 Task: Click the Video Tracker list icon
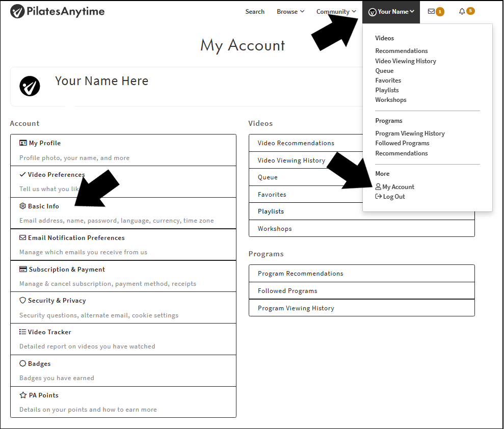pyautogui.click(x=22, y=332)
